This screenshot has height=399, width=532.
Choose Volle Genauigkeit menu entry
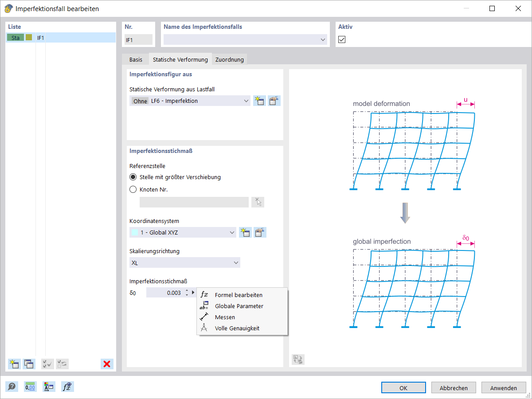(242, 329)
